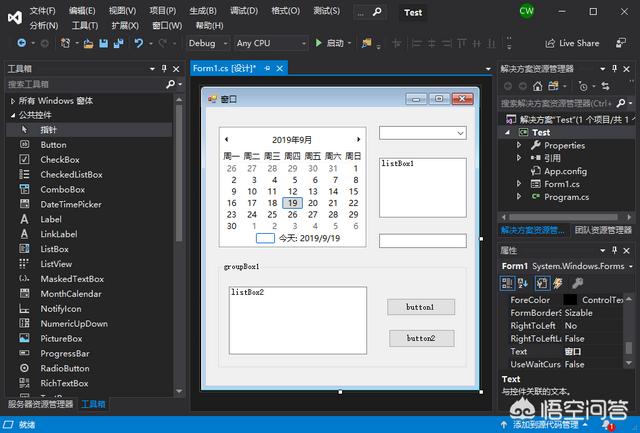Click the green Start debugging play icon

(x=318, y=43)
